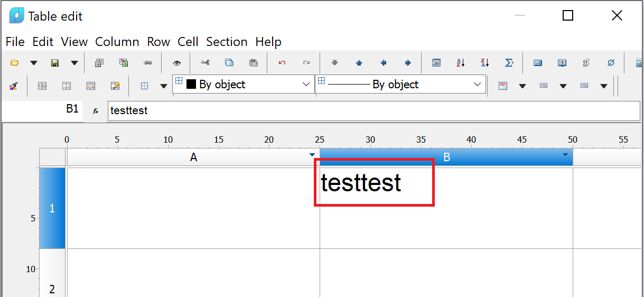644x297 pixels.
Task: Click the blue up arrow icon
Action: 359,63
